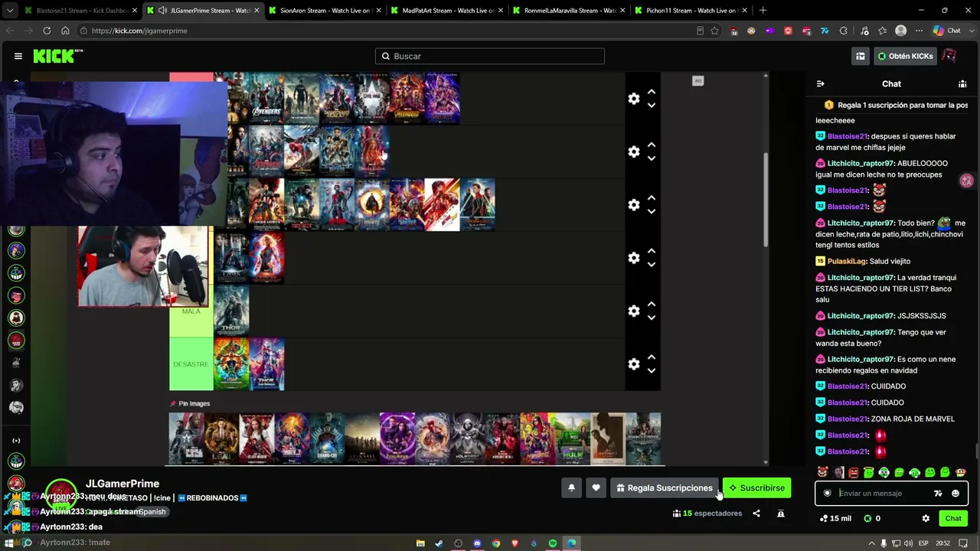The width and height of the screenshot is (980, 551).
Task: Open the browser profile account icon
Action: (x=901, y=31)
